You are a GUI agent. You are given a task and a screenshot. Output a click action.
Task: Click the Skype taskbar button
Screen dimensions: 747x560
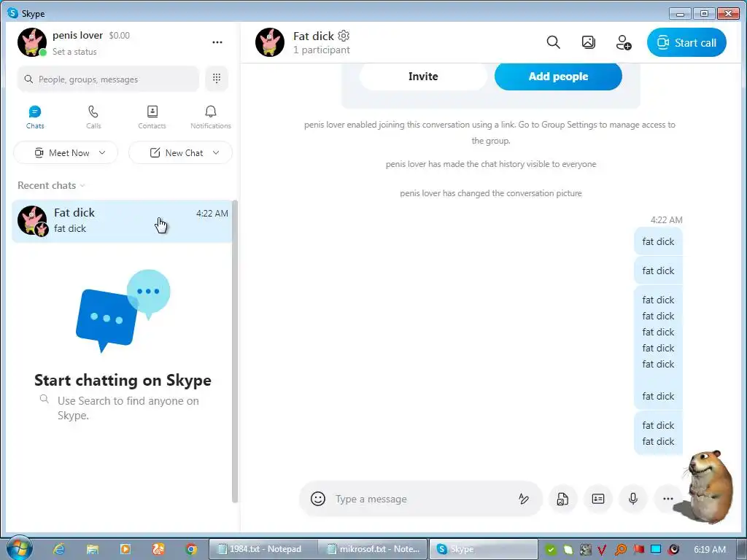483,549
